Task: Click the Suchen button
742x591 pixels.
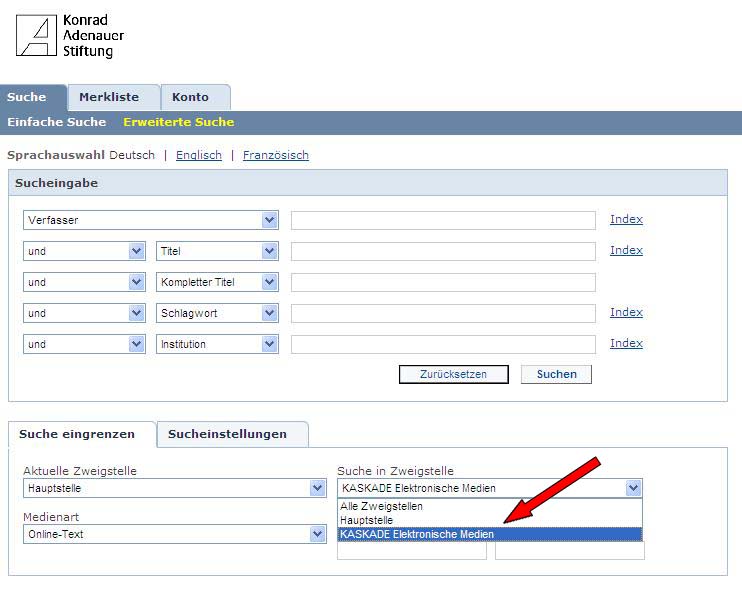Action: pyautogui.click(x=556, y=374)
